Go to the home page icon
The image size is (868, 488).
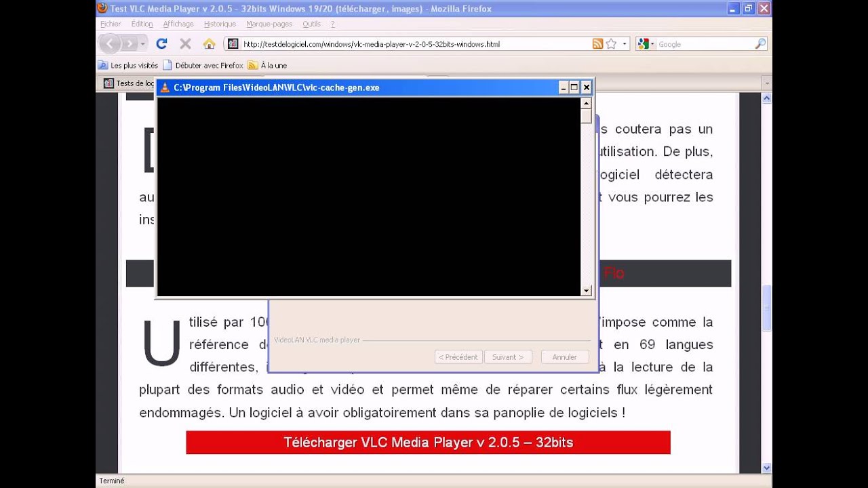209,44
